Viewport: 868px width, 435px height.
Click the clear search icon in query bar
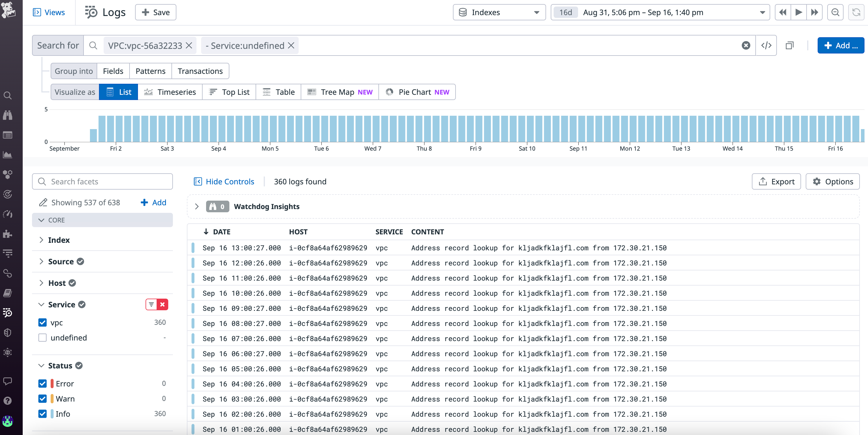point(746,45)
